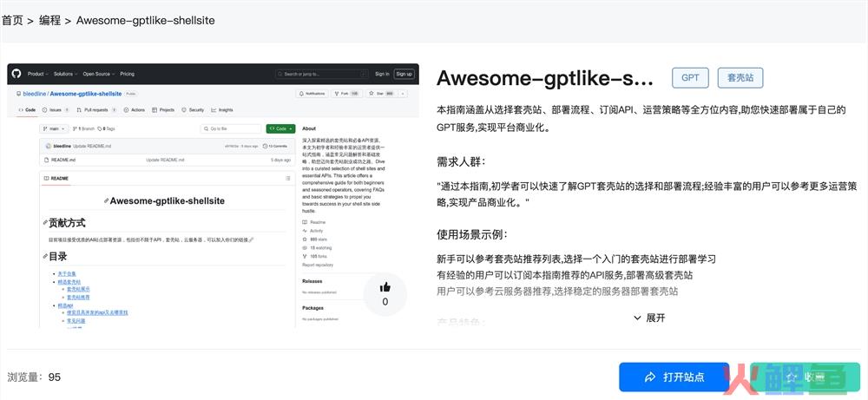
Task: Click the share arrow icon on 打开站点
Action: tap(649, 377)
